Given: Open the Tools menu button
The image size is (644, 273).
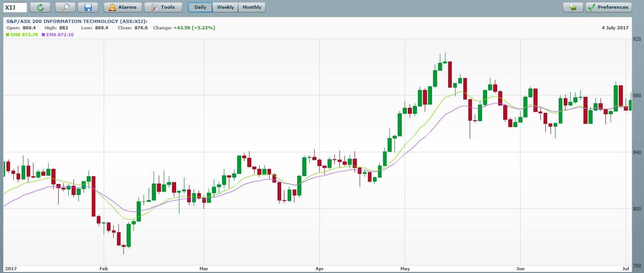Looking at the screenshot, I should click(163, 7).
